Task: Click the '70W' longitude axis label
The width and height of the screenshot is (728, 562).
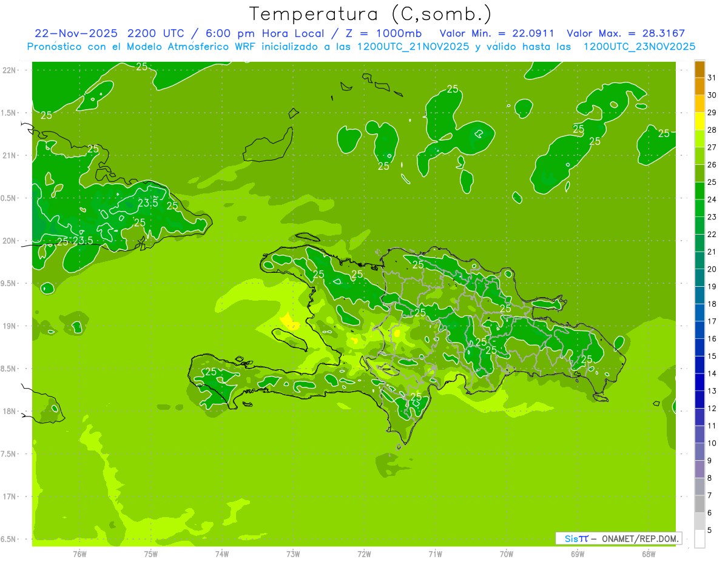Action: pos(507,554)
